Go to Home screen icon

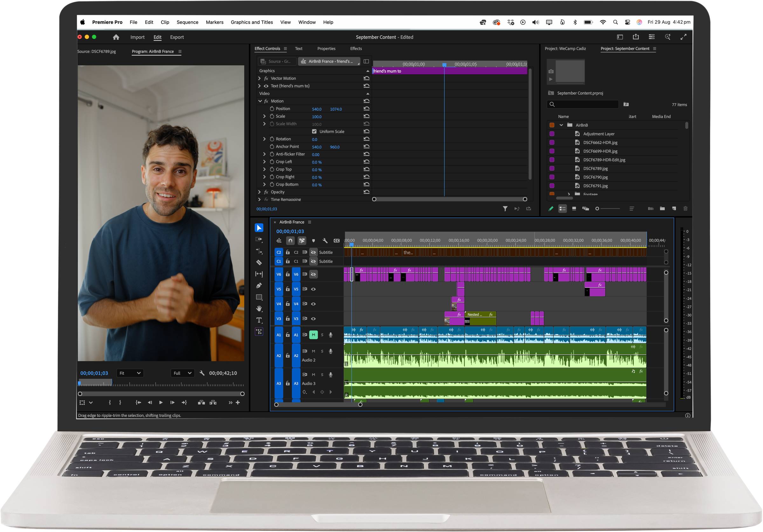116,37
